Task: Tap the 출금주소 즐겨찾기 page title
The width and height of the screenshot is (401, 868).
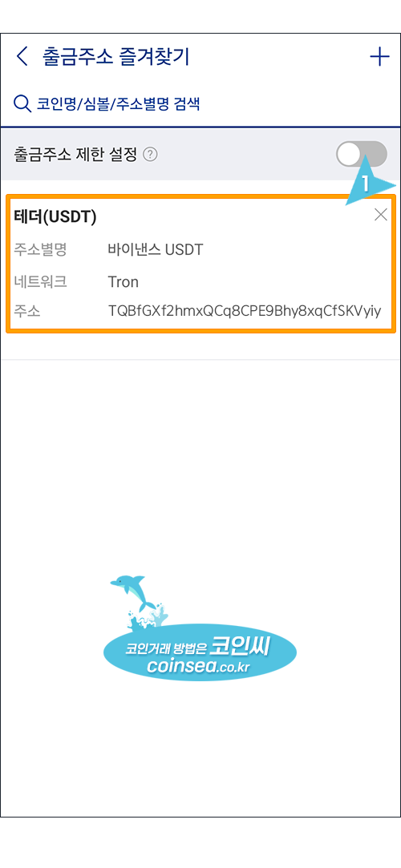Action: [115, 57]
